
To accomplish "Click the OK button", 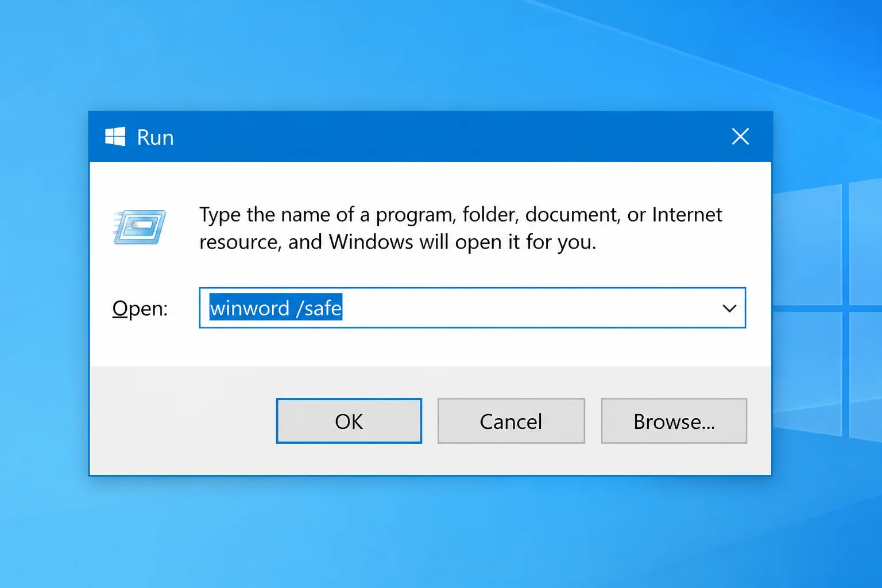I will (349, 421).
